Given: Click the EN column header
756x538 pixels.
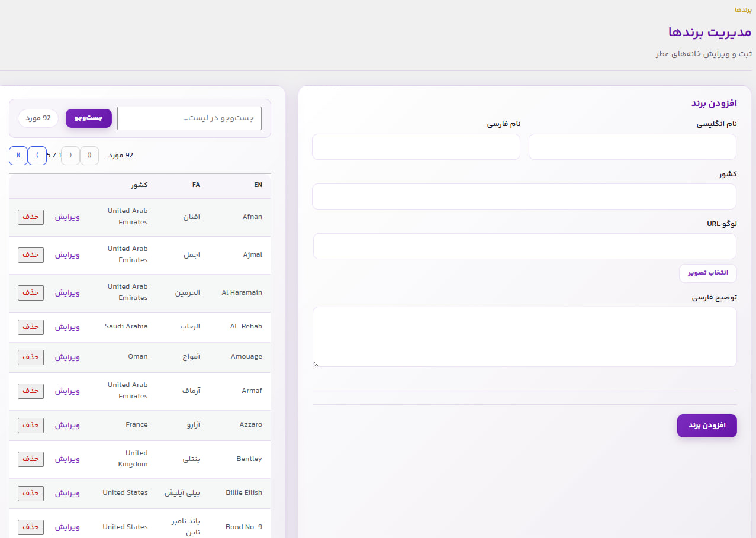Looking at the screenshot, I should point(258,185).
